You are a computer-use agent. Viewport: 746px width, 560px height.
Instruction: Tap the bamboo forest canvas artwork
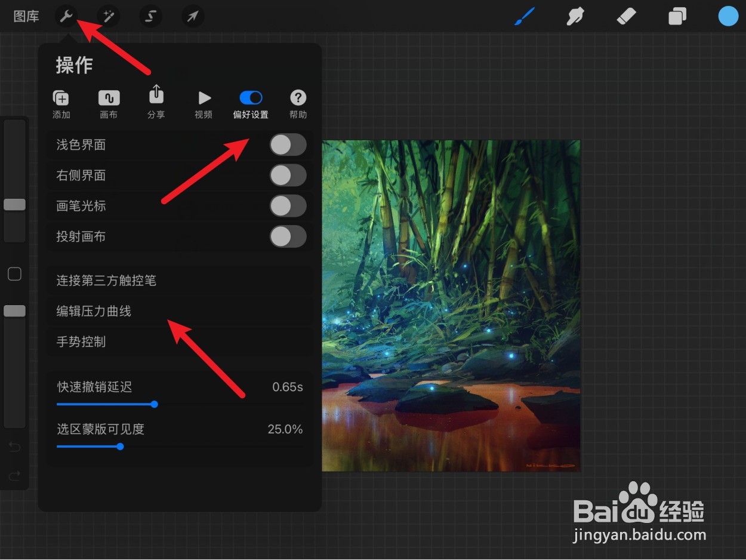[451, 306]
